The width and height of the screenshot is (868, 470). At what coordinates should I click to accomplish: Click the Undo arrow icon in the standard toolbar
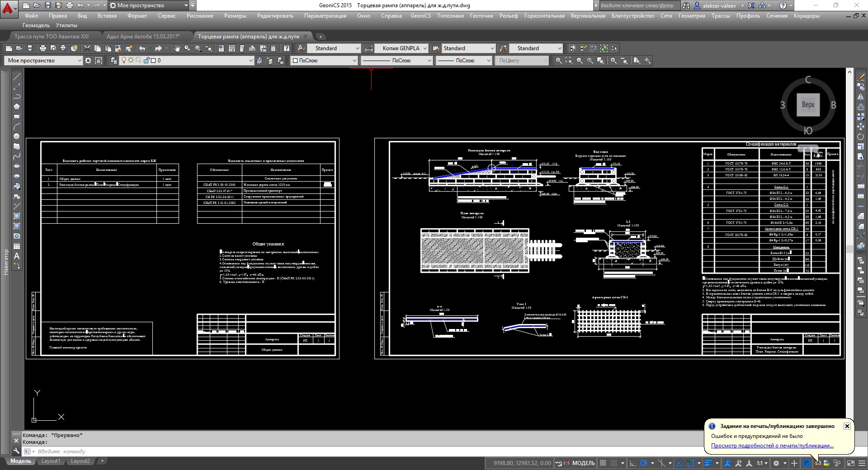pyautogui.click(x=142, y=48)
